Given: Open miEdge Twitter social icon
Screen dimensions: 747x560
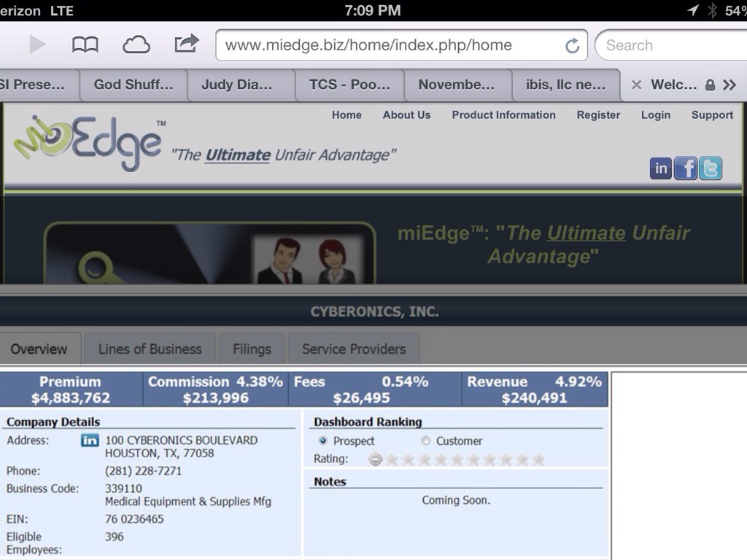Looking at the screenshot, I should (711, 168).
